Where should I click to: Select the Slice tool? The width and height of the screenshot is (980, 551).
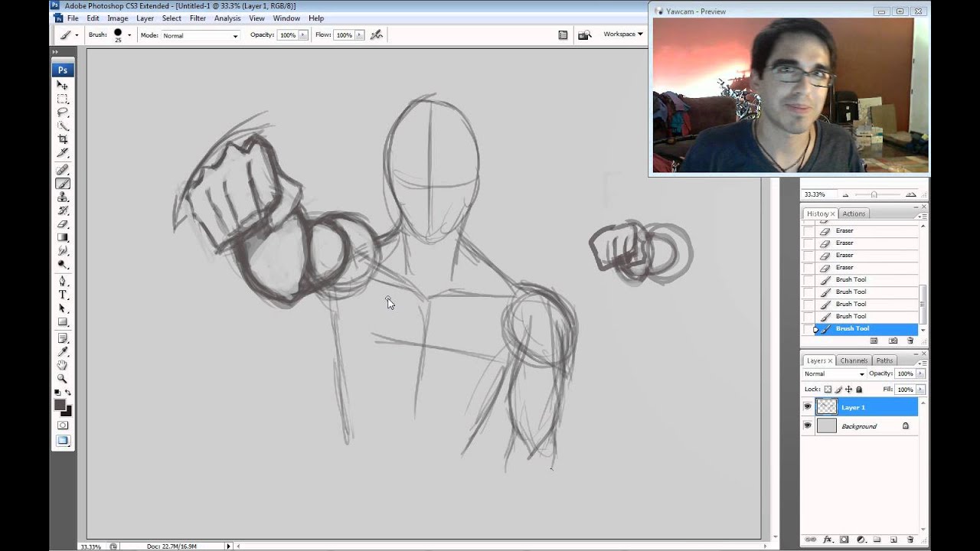(63, 154)
